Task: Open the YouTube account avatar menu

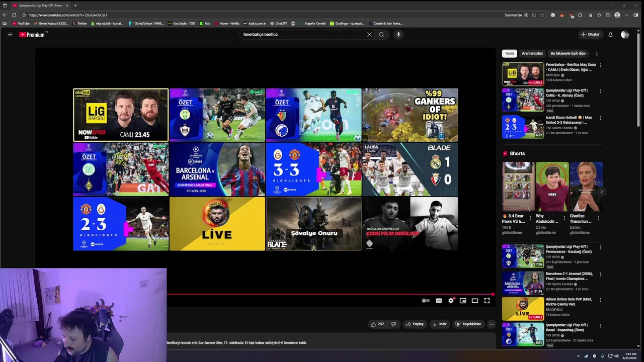Action: coord(625,35)
